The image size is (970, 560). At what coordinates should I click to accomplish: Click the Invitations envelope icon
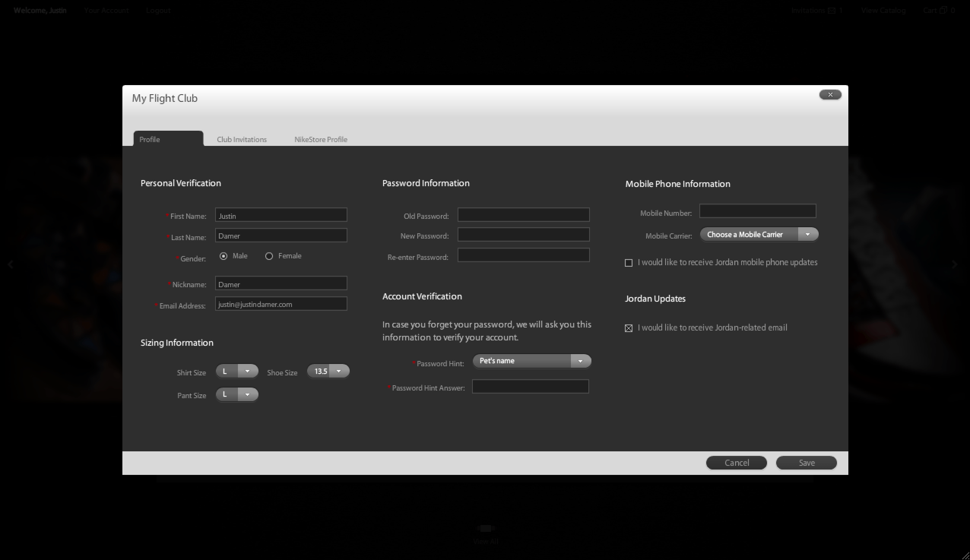pyautogui.click(x=832, y=11)
